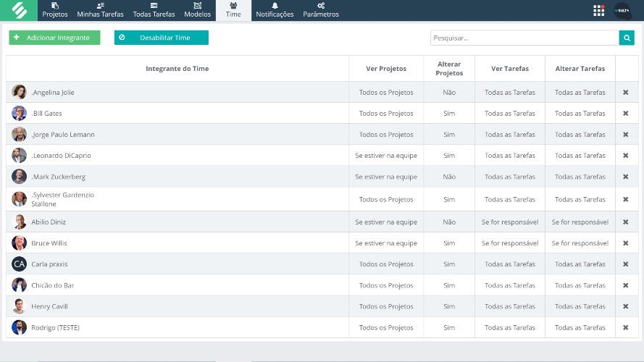Select the name Chicão do Bar
This screenshot has width=644, height=362.
[x=53, y=285]
